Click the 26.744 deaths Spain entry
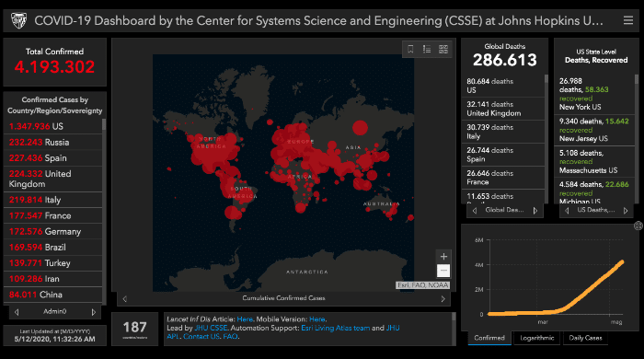Image resolution: width=644 pixels, height=359 pixels. [x=503, y=155]
